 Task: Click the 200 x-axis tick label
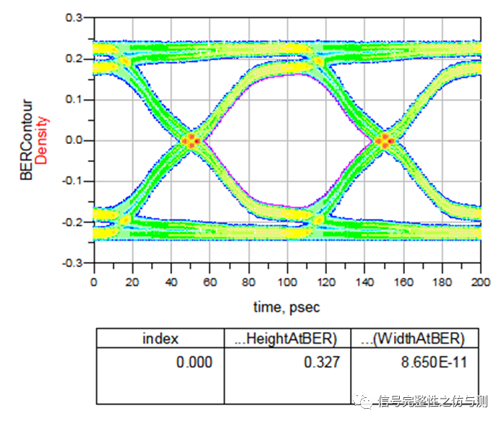(x=481, y=282)
